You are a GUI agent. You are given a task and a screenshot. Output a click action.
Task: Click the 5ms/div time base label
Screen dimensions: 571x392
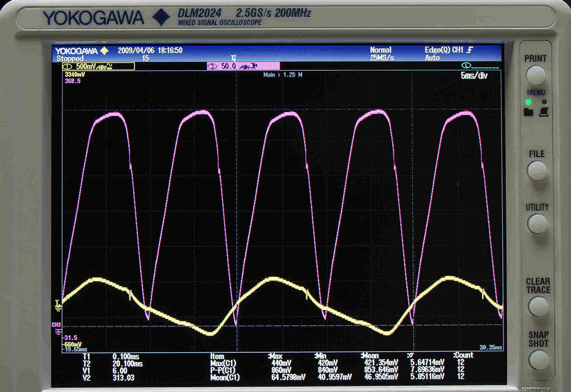(x=474, y=76)
